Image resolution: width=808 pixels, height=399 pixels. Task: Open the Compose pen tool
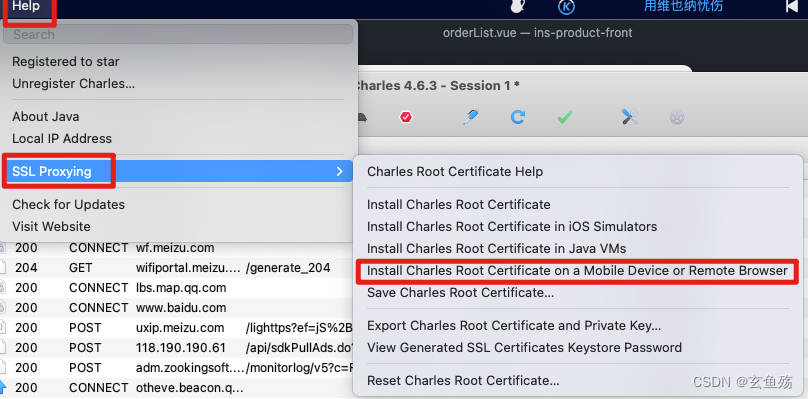click(470, 117)
